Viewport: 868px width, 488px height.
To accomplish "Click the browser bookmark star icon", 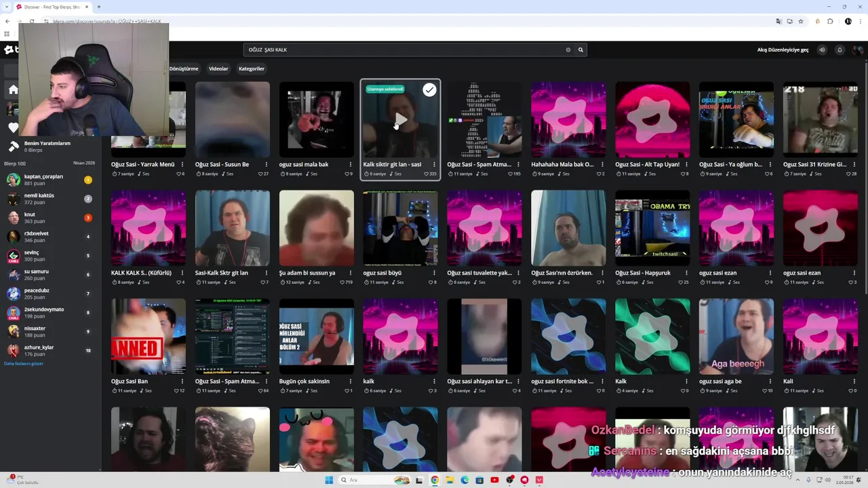I will point(801,21).
